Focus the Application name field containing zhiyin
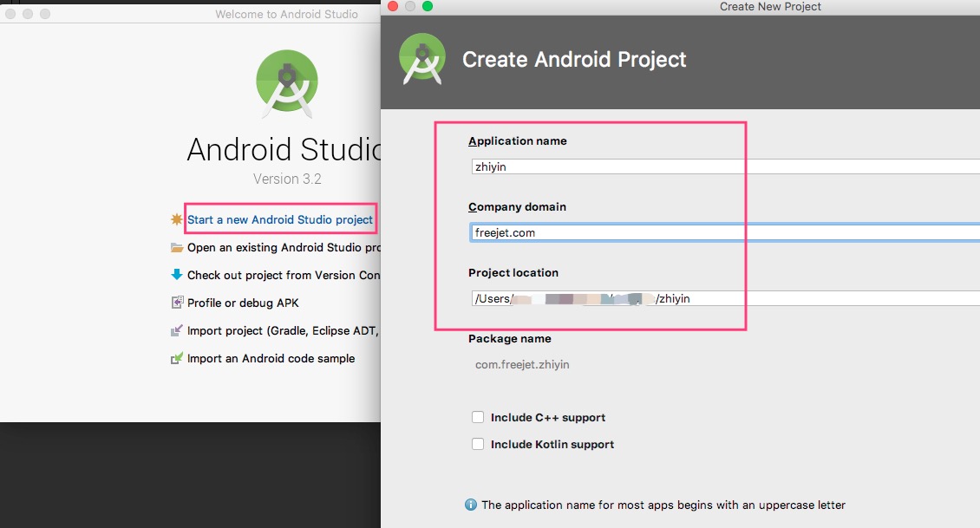 click(725, 166)
